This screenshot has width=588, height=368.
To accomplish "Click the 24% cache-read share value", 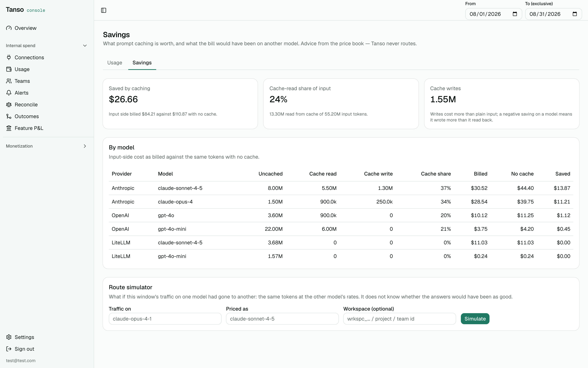I will point(278,99).
